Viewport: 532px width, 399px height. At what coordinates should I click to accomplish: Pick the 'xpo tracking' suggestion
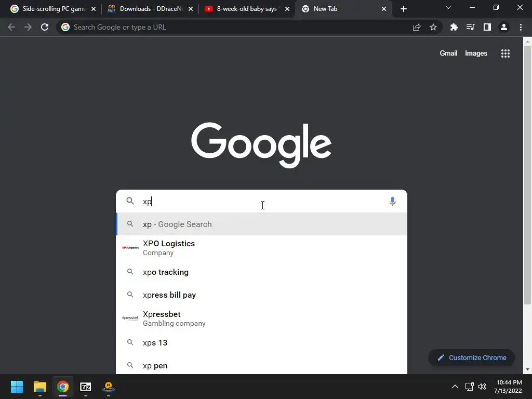click(x=261, y=272)
